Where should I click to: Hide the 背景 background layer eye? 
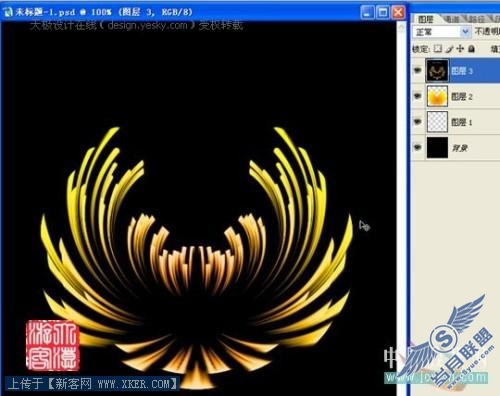(x=417, y=147)
